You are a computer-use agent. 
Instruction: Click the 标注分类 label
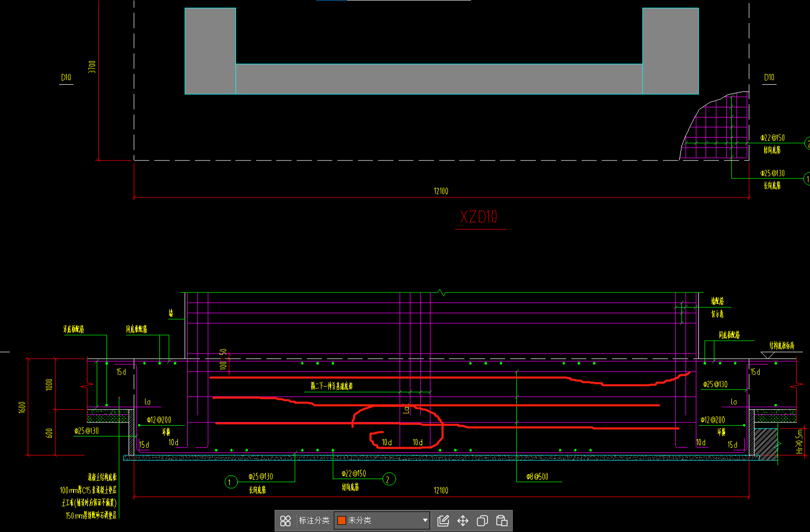[314, 520]
